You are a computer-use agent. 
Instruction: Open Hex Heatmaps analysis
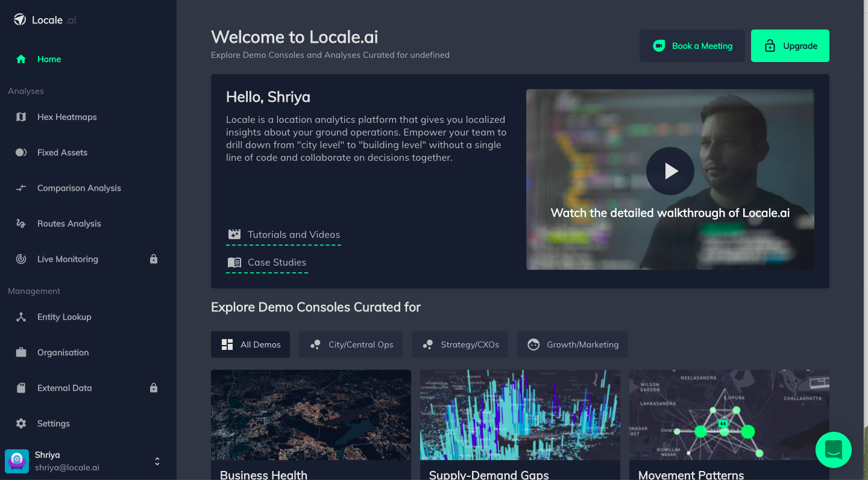tap(88, 117)
